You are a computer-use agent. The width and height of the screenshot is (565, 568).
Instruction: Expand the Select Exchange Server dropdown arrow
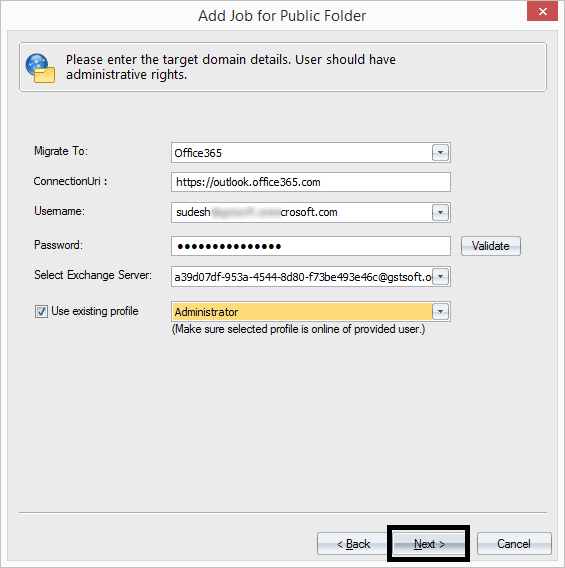click(440, 277)
